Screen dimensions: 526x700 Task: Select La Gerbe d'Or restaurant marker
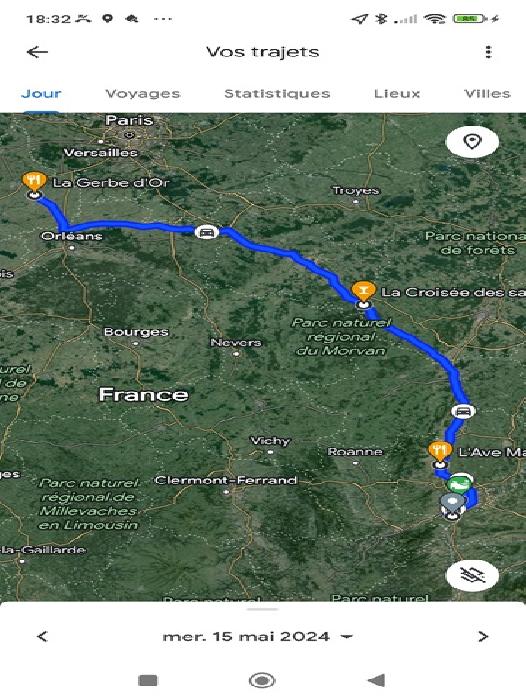(x=34, y=183)
